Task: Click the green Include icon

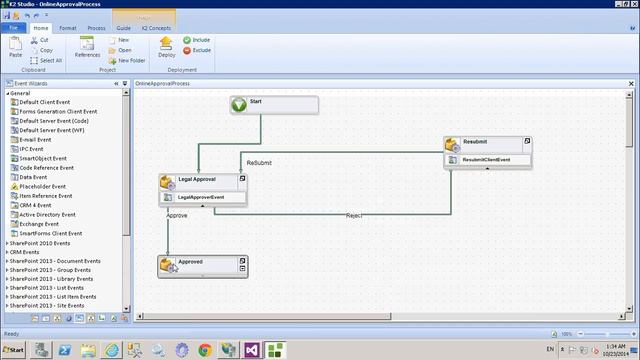Action: tap(187, 40)
